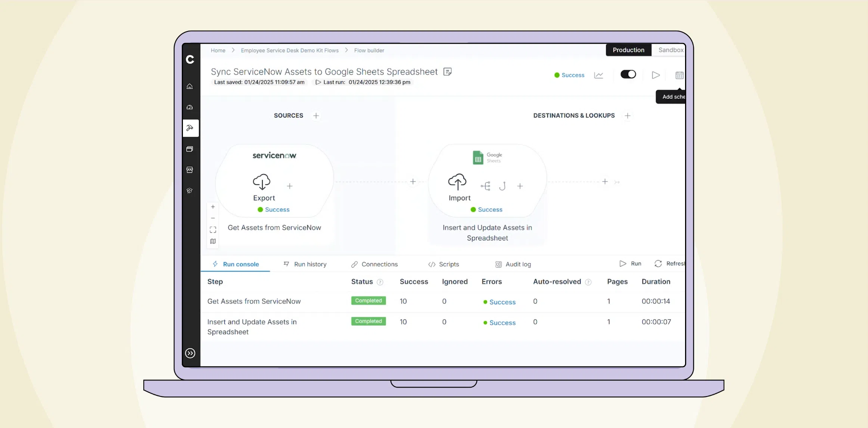Click the Run button in console

pyautogui.click(x=630, y=264)
